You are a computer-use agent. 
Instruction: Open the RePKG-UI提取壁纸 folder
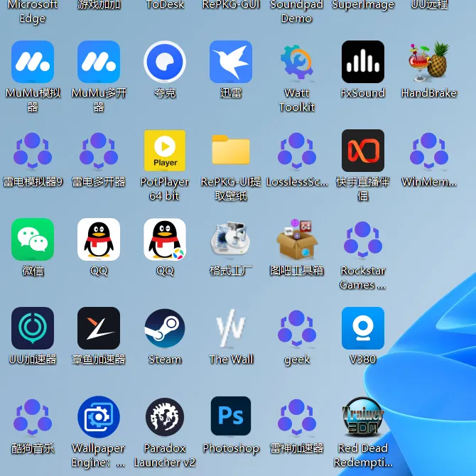click(231, 150)
